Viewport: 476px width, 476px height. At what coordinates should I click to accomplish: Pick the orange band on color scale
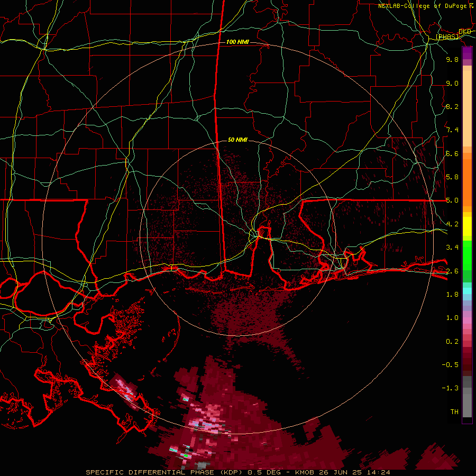(467, 182)
